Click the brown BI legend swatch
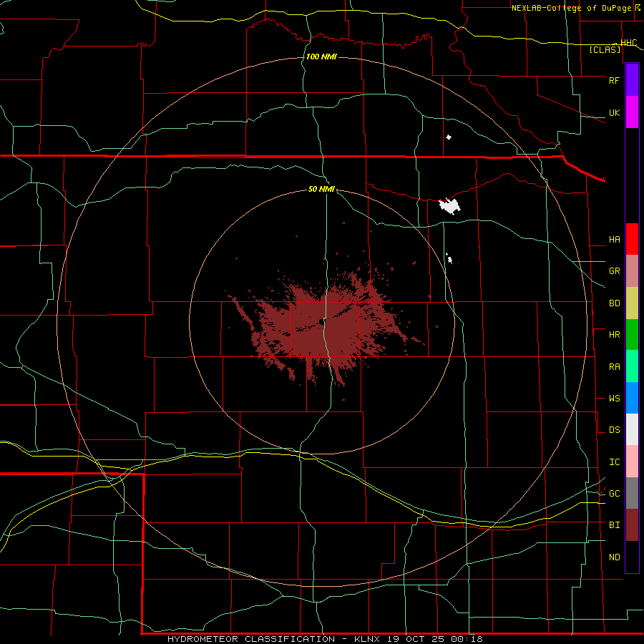This screenshot has height=644, width=644. click(632, 525)
